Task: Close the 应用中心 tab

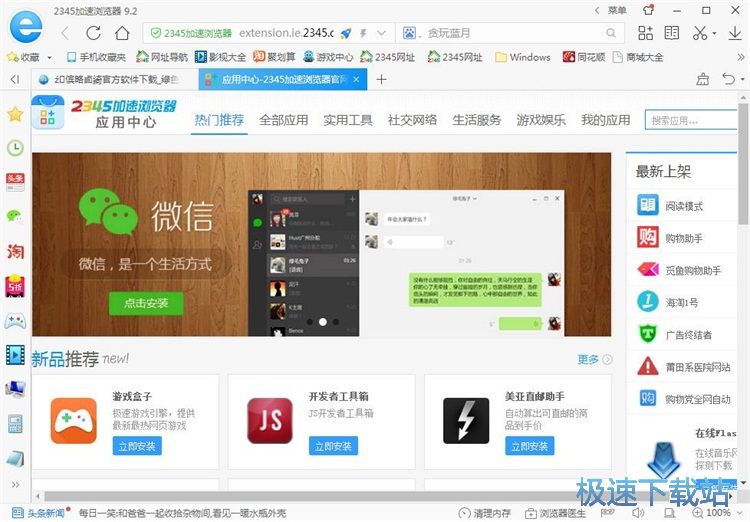Action: 356,79
